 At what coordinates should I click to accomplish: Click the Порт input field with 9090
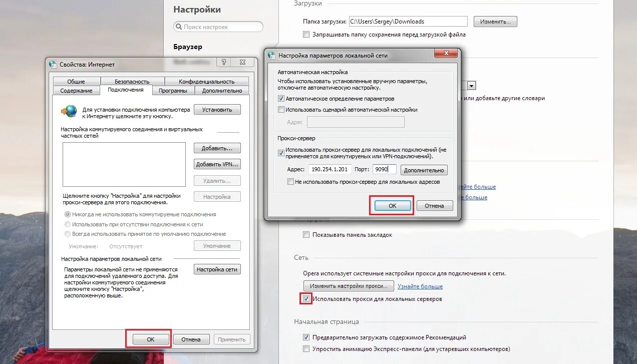pos(385,170)
